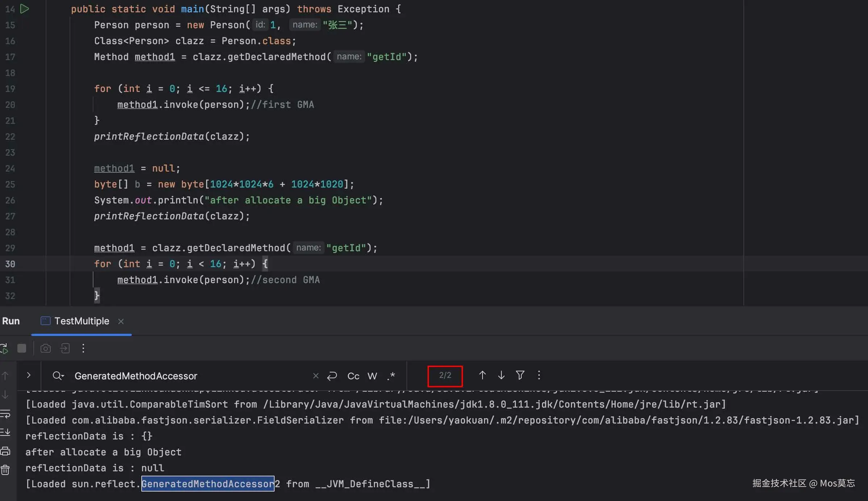
Task: Expand the search bar chevron
Action: [29, 375]
